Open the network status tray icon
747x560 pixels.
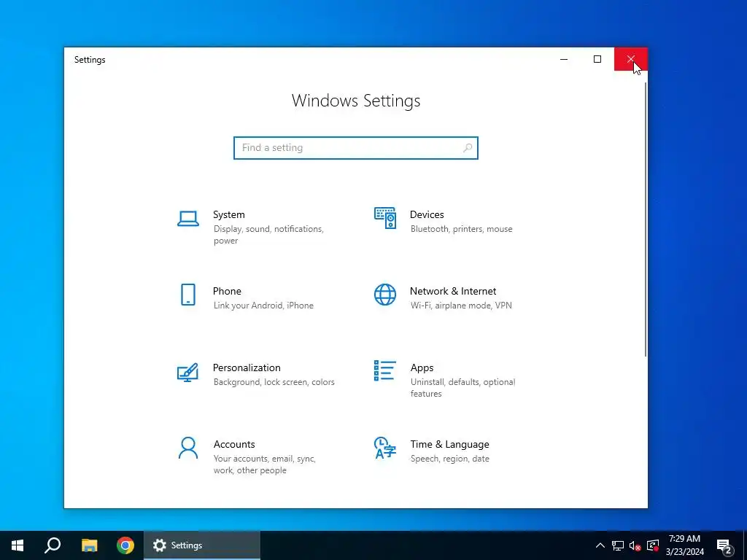[618, 545]
